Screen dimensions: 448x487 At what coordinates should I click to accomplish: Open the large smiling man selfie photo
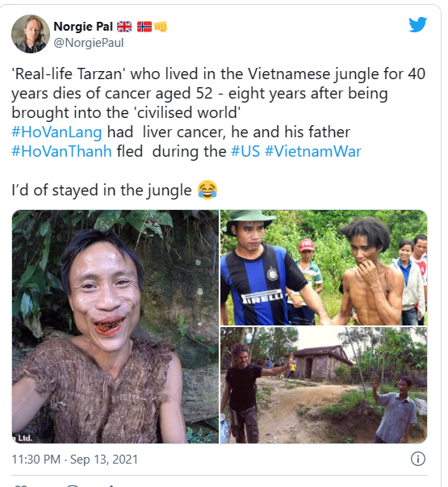(x=115, y=326)
